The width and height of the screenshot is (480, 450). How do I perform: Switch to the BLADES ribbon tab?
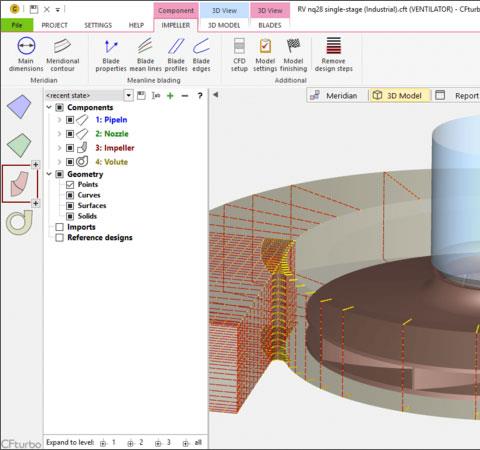(270, 25)
